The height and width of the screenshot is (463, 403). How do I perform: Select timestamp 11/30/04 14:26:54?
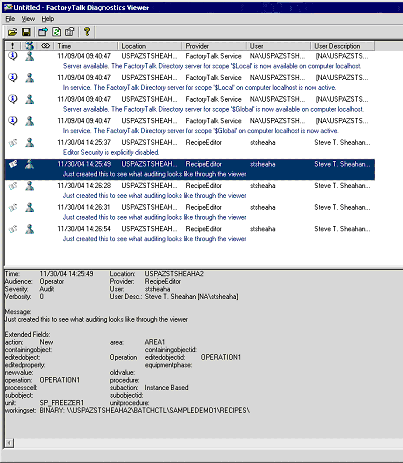[84, 229]
